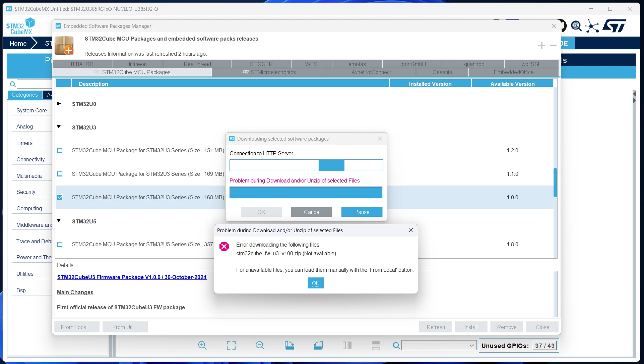Open the WES tab

[x=312, y=64]
